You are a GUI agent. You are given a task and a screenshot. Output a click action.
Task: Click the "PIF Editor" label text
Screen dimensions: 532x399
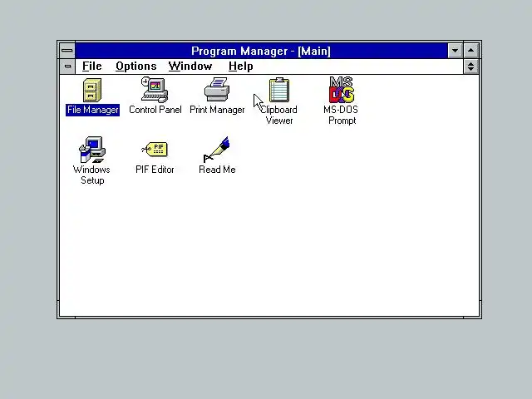point(155,170)
